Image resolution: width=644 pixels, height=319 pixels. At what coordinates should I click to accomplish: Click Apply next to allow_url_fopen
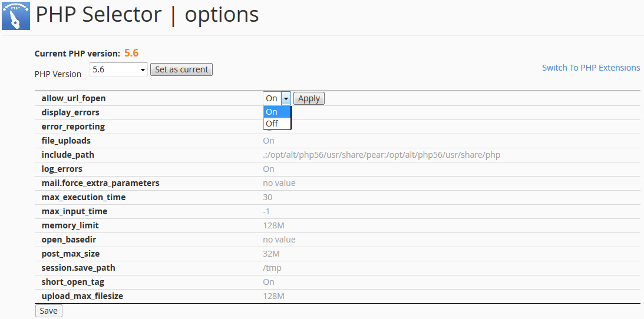point(309,98)
